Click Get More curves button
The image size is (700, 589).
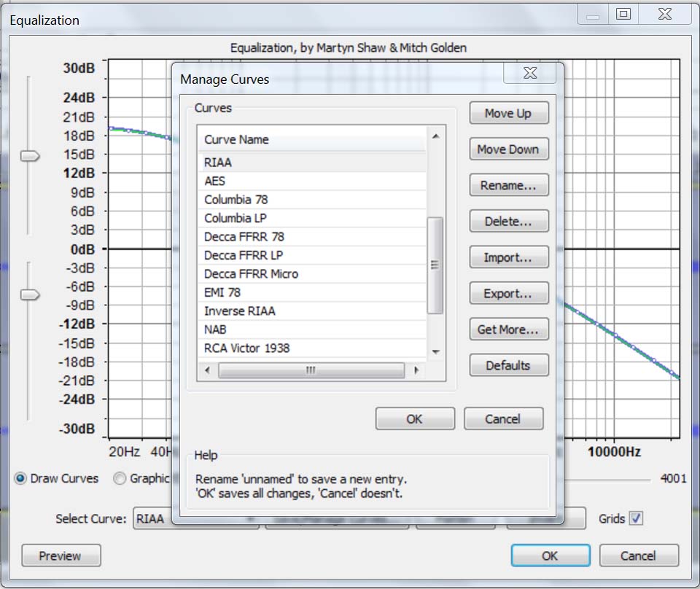(508, 330)
